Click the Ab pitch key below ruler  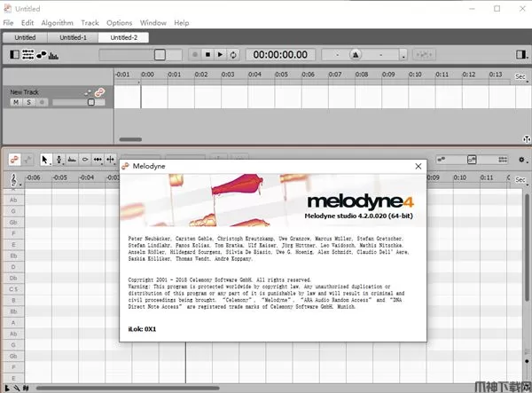tap(13, 200)
